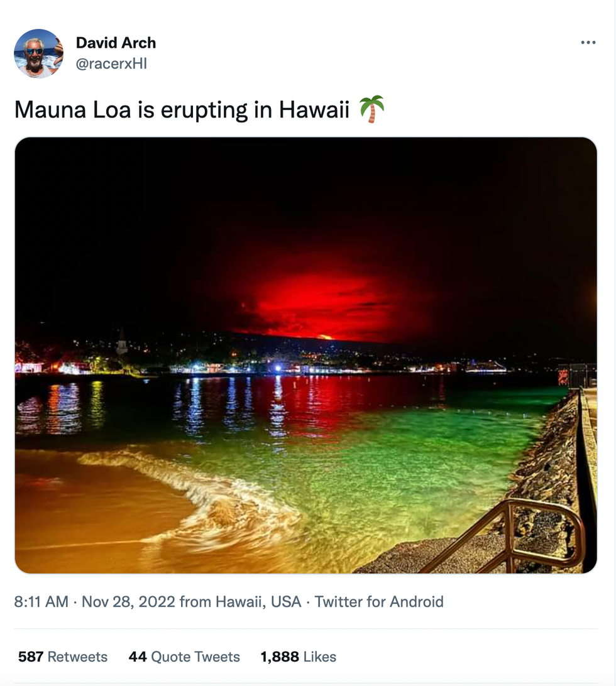Visit the @racerxHI handle profile
The height and width of the screenshot is (686, 616).
(111, 63)
